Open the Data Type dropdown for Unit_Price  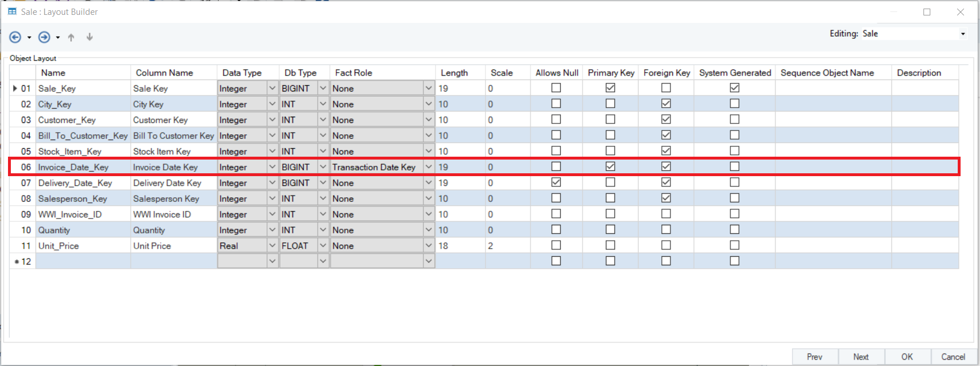click(272, 245)
